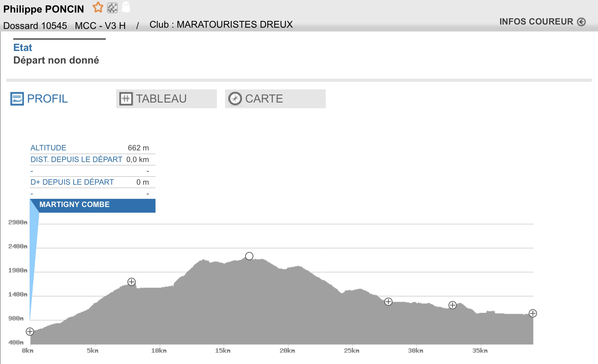The height and width of the screenshot is (364, 598).
Task: Select the PROFIL tab
Action: 39,99
